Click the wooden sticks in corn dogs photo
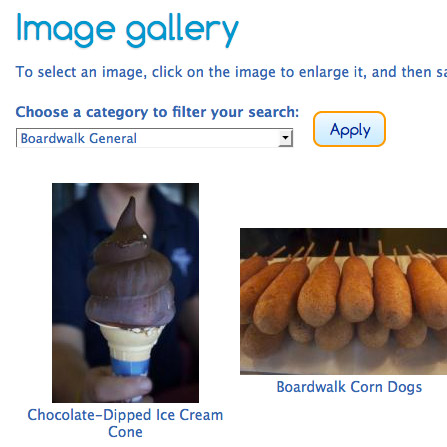The height and width of the screenshot is (447, 447). (347, 250)
